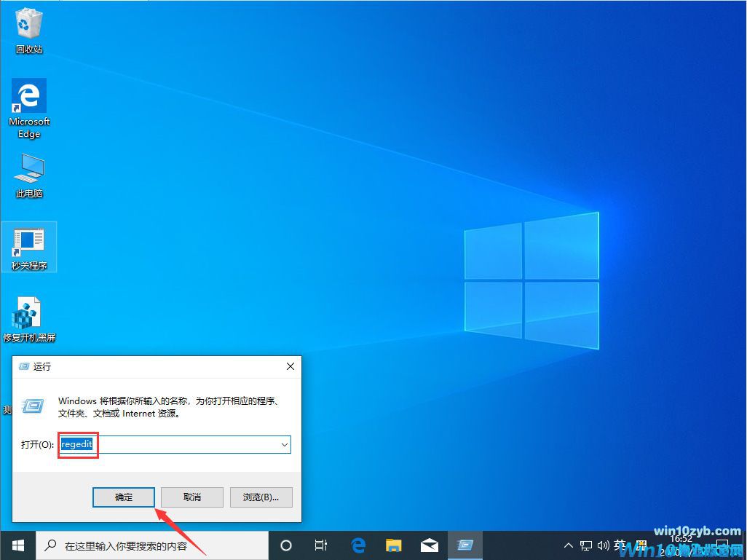Click the network icon in system tray
Viewport: 747px width, 560px height.
[x=585, y=545]
